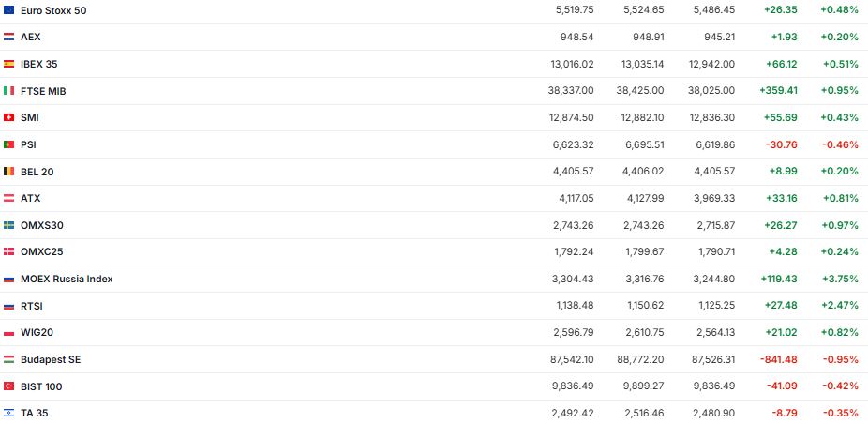Click the Portugal flag beside PSI
Image resolution: width=868 pixels, height=424 pixels.
click(x=8, y=144)
